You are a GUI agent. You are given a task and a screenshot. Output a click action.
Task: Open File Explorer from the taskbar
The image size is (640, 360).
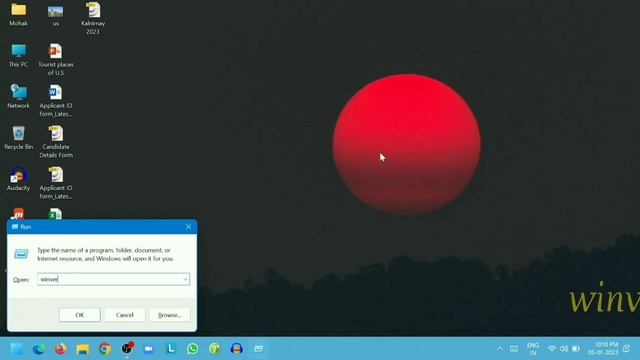(83, 349)
